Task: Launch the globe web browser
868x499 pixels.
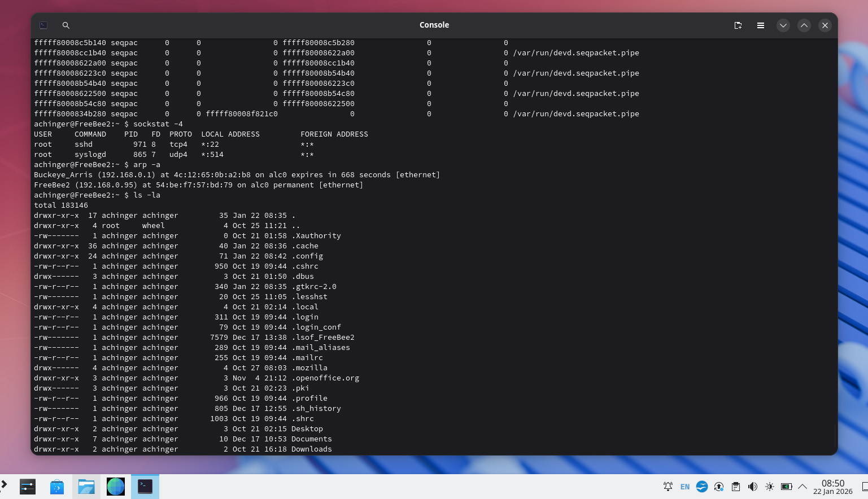Action: 116,487
